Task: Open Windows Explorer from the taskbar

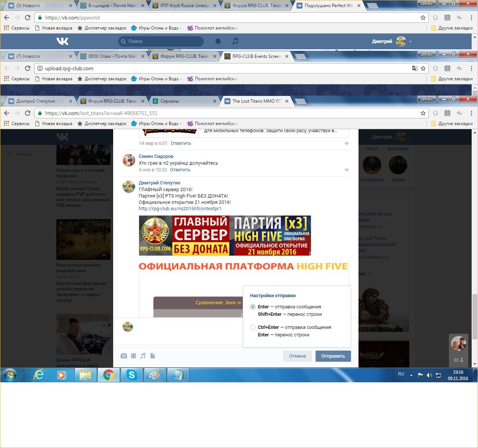Action: (86, 375)
